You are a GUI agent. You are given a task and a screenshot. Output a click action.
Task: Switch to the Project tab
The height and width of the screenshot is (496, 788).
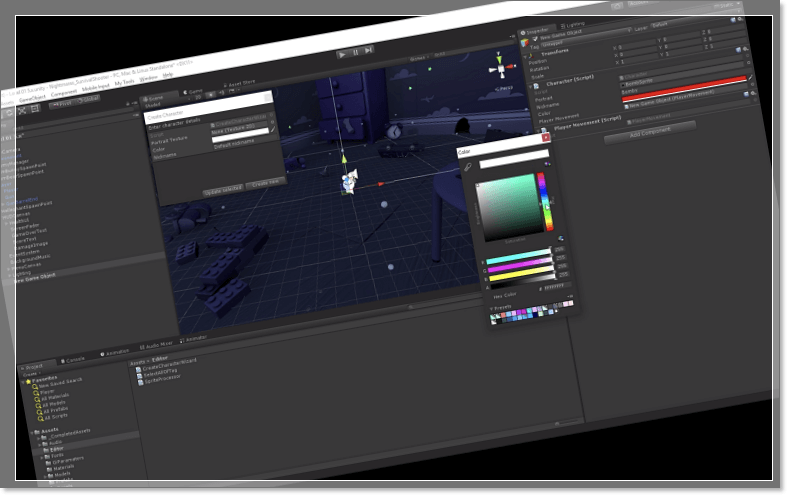(x=36, y=367)
